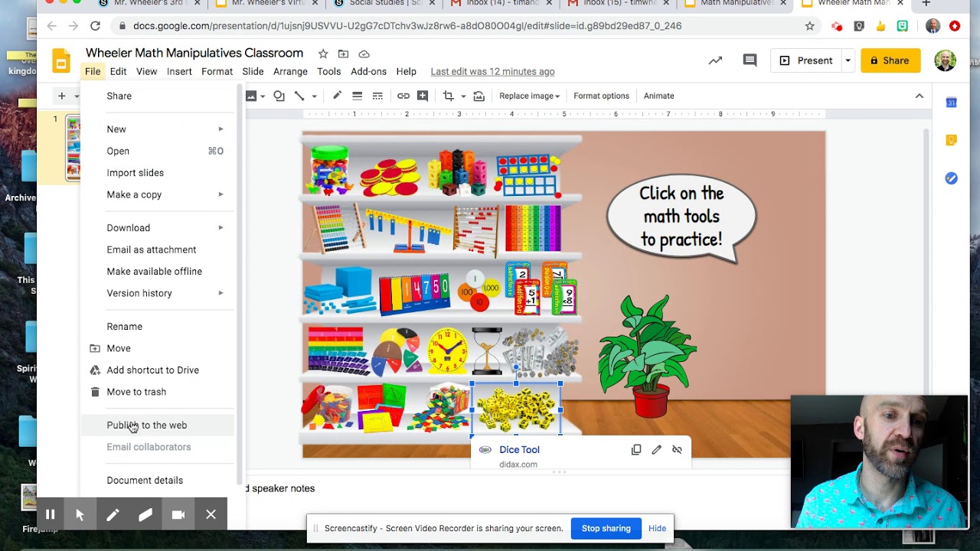Toggle the Screencastify webcam icon
Image resolution: width=980 pixels, height=551 pixels.
pyautogui.click(x=178, y=515)
